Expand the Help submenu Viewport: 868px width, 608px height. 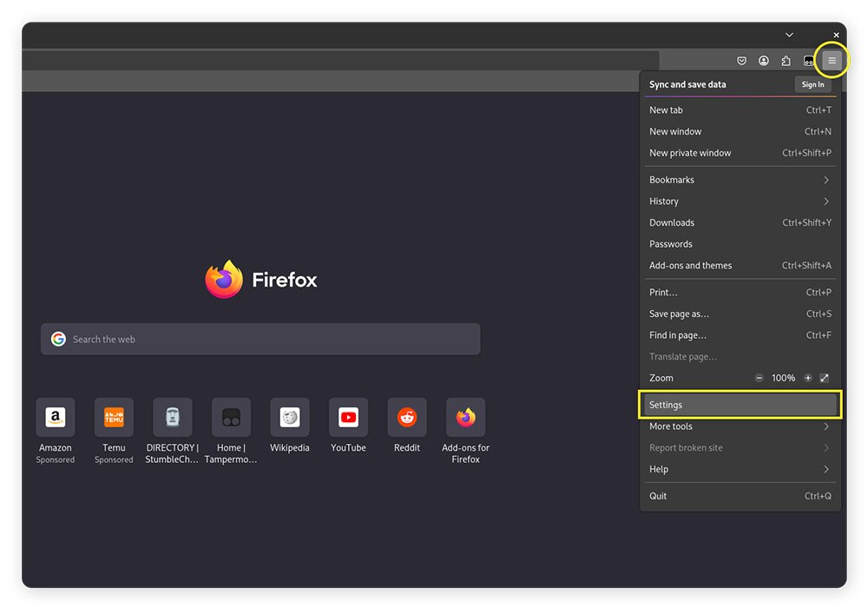click(x=740, y=469)
